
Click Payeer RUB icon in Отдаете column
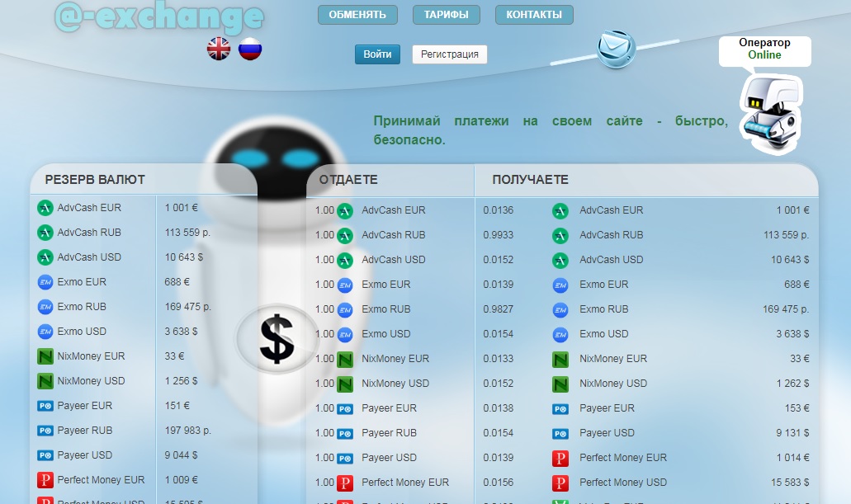pyautogui.click(x=345, y=433)
